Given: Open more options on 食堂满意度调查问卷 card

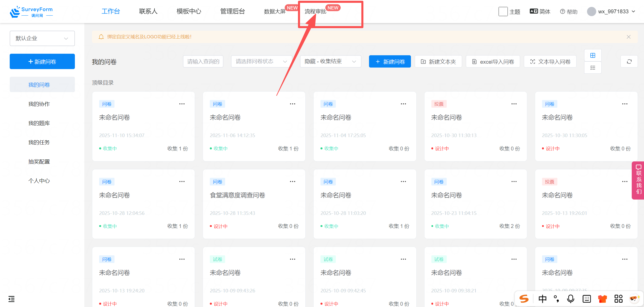Looking at the screenshot, I should (x=292, y=182).
